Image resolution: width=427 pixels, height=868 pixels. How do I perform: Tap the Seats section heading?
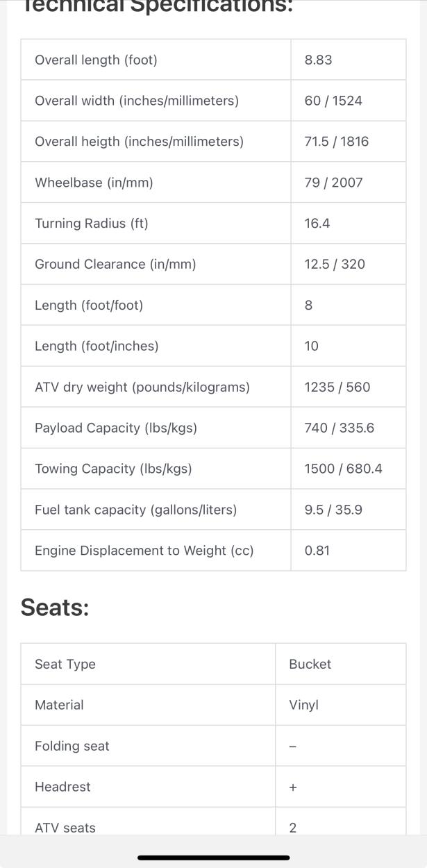(x=55, y=607)
